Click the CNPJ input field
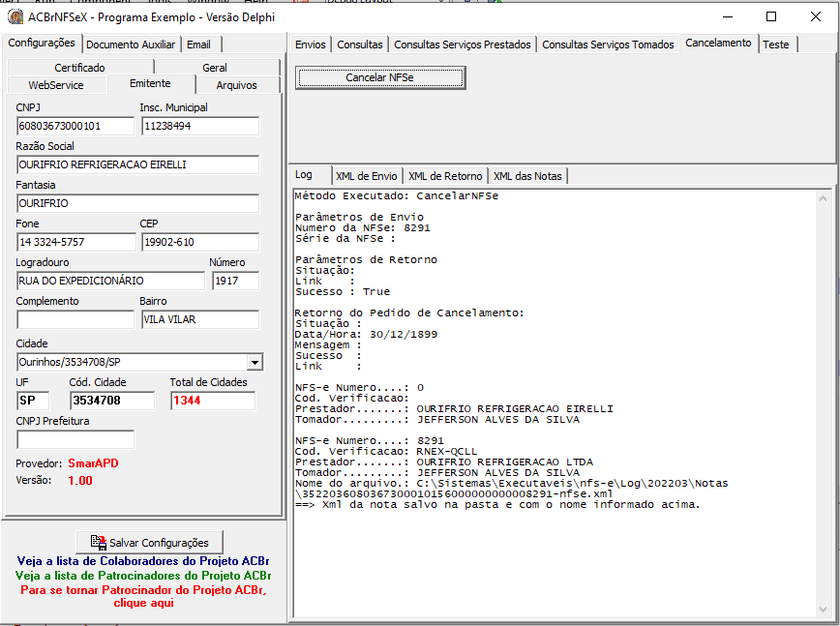Screen dimensions: 840x626 point(75,127)
